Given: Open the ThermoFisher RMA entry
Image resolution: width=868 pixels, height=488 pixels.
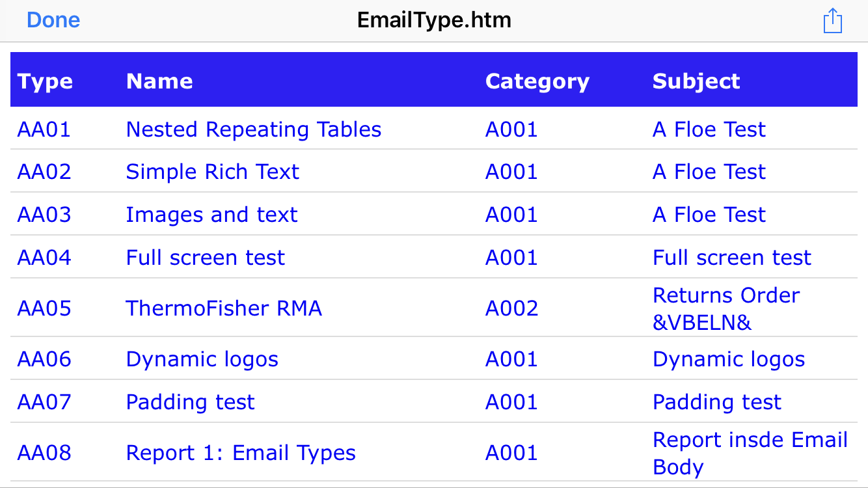Looking at the screenshot, I should [x=224, y=308].
